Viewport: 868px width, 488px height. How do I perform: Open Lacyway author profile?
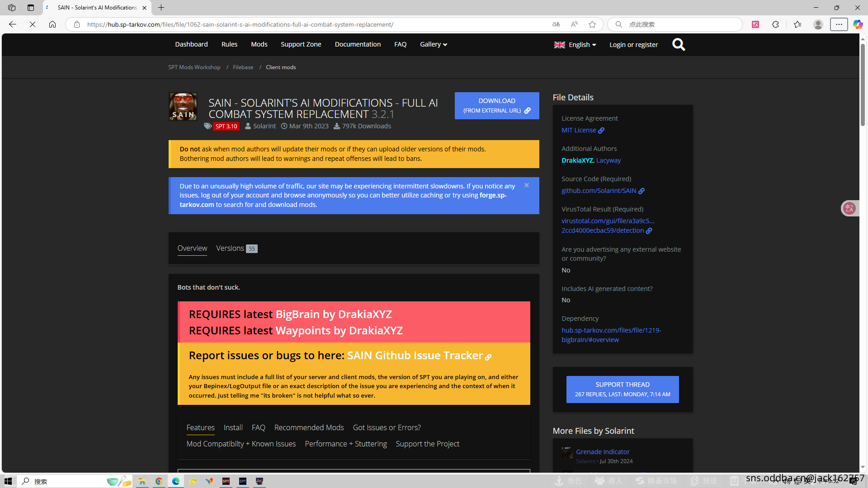coord(608,160)
